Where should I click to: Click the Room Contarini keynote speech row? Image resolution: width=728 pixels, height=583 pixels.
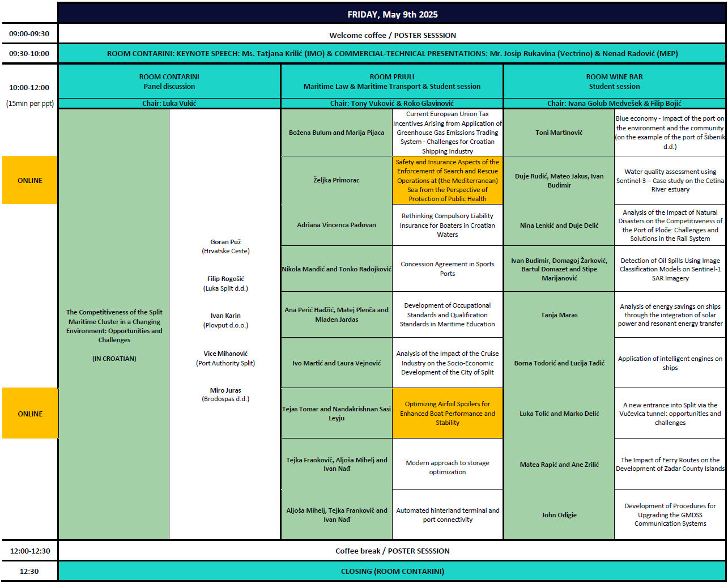tap(392, 54)
